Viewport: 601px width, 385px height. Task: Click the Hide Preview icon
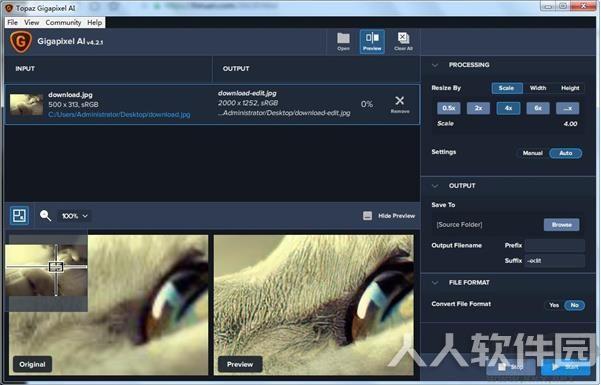click(367, 216)
